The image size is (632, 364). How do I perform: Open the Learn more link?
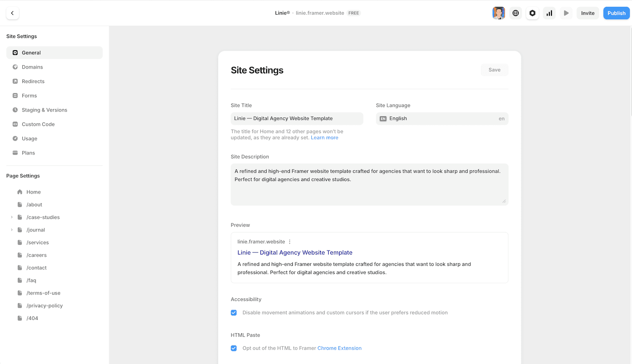point(324,137)
